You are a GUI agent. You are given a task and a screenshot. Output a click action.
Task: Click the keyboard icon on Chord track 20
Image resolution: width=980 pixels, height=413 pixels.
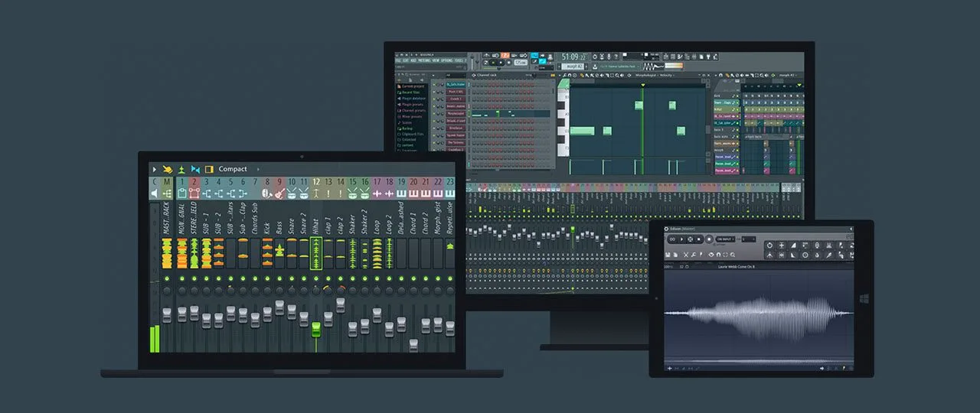414,193
